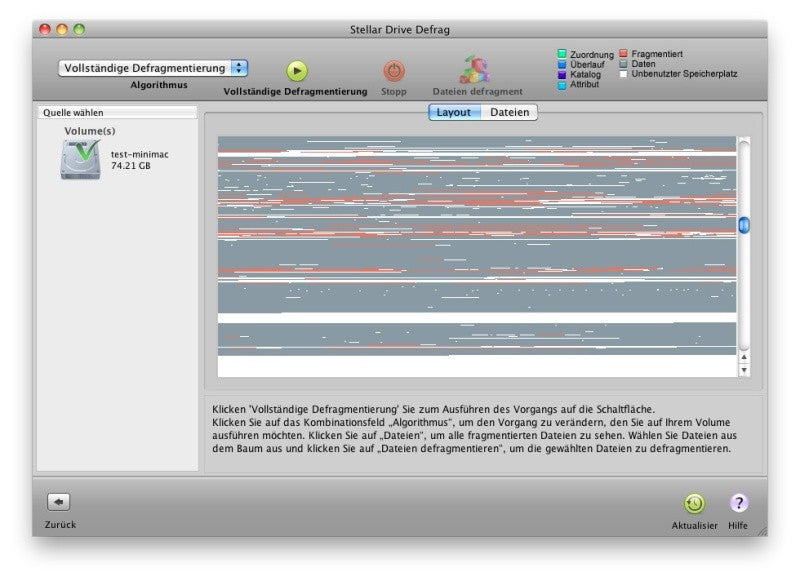Zoom the window with the green button
This screenshot has width=800, height=581.
coord(79,30)
